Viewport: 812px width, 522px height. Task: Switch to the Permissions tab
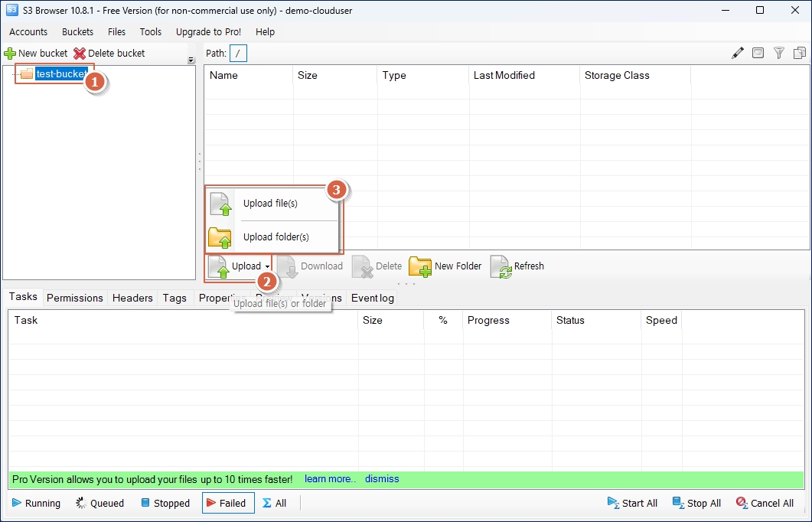75,298
